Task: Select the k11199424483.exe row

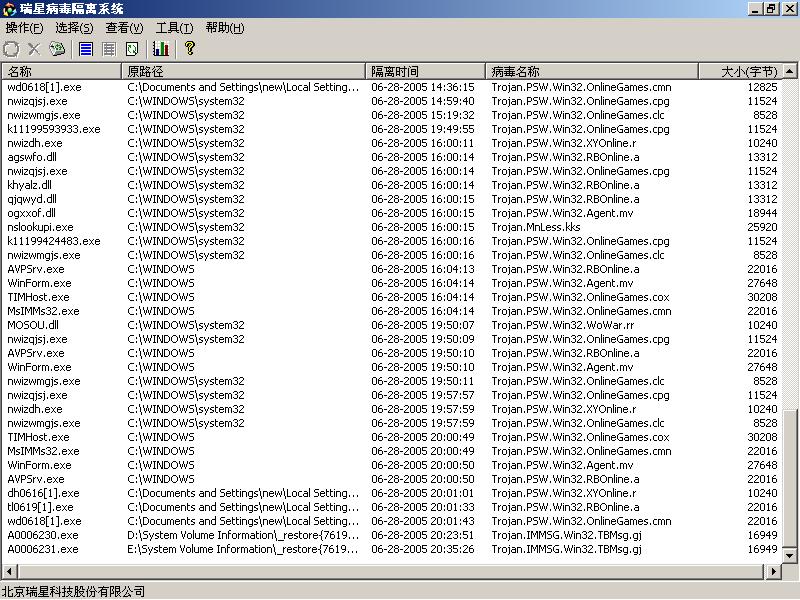Action: point(392,241)
